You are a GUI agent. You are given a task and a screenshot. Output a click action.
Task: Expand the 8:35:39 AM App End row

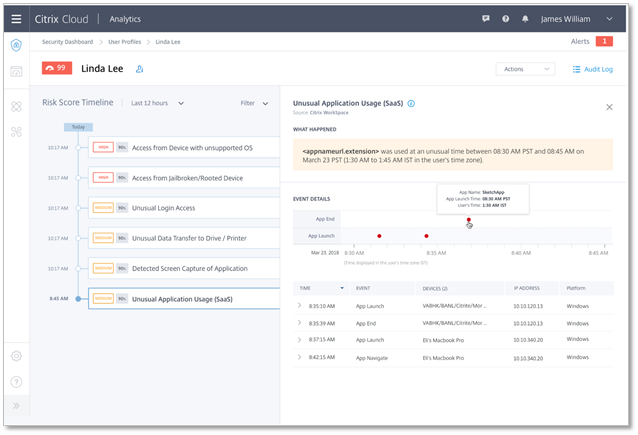click(299, 323)
